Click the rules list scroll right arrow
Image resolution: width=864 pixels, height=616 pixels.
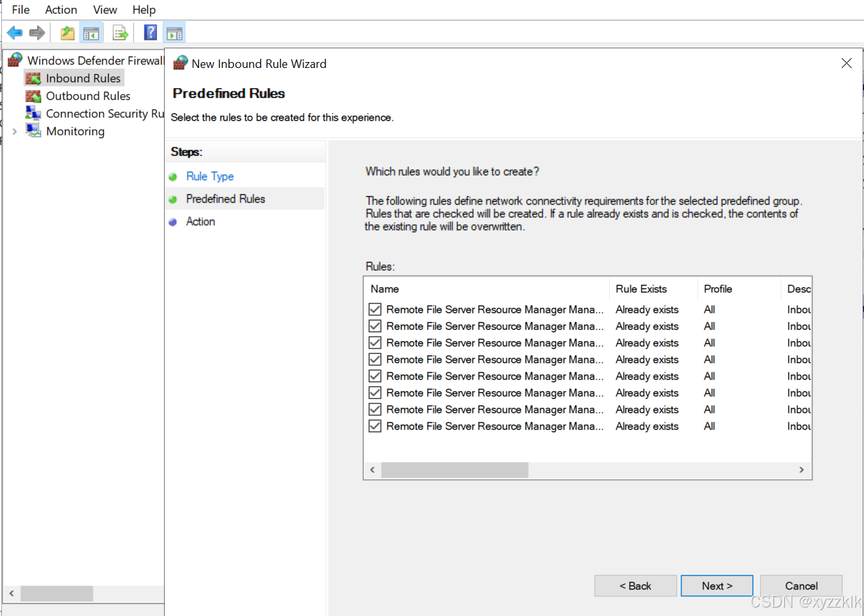[802, 470]
